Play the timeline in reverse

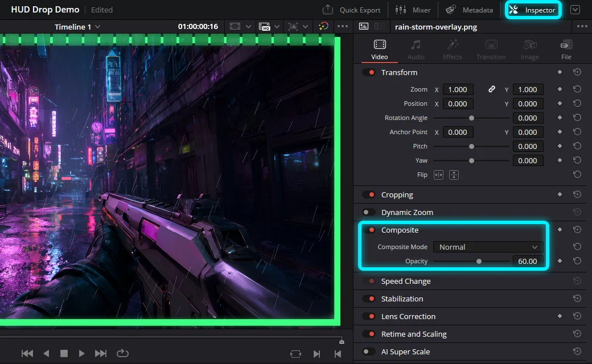coord(47,353)
